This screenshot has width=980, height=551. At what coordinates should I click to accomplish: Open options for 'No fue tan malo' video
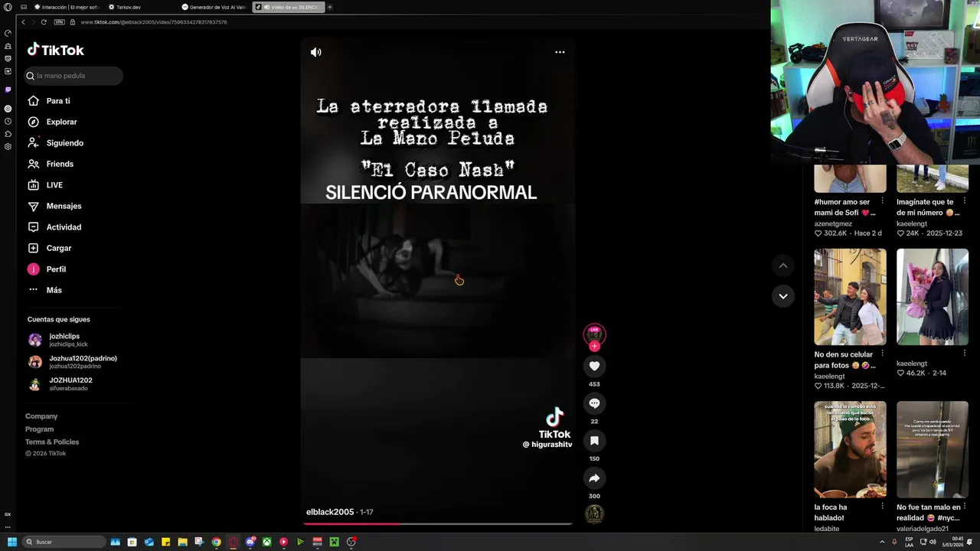click(965, 507)
